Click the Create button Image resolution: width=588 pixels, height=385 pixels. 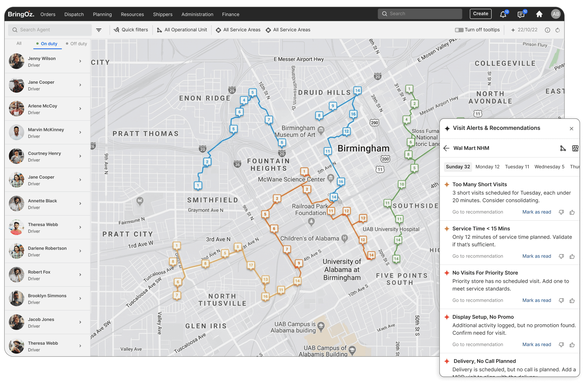[480, 14]
